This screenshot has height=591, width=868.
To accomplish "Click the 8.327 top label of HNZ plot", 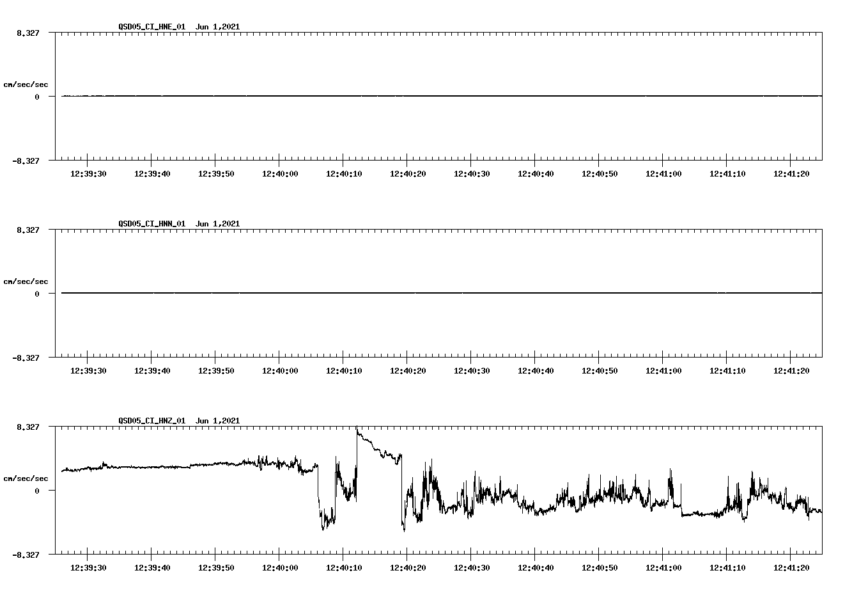I will pos(28,427).
